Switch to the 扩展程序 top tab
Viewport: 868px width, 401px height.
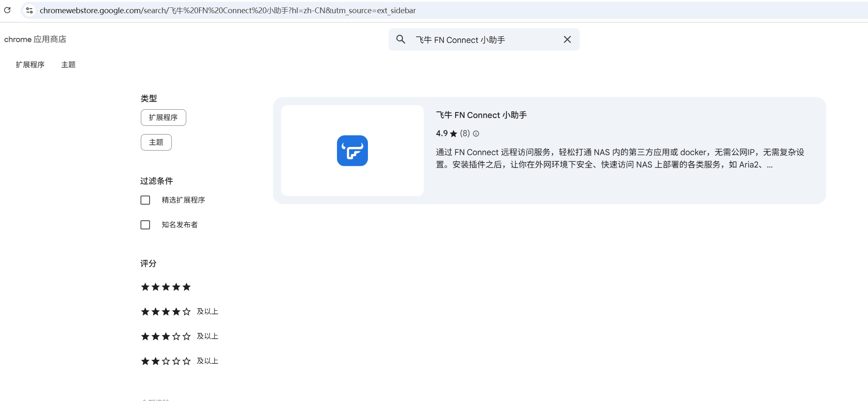30,65
